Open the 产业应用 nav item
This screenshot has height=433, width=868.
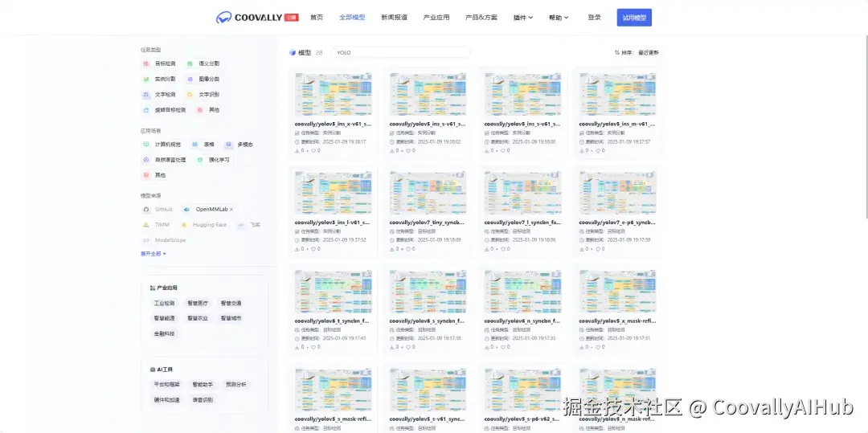(x=436, y=18)
